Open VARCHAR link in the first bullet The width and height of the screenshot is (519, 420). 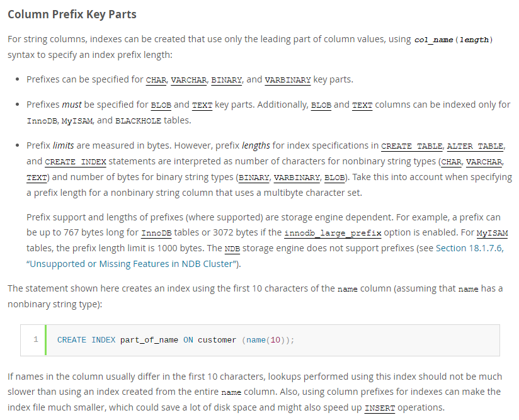coord(189,80)
